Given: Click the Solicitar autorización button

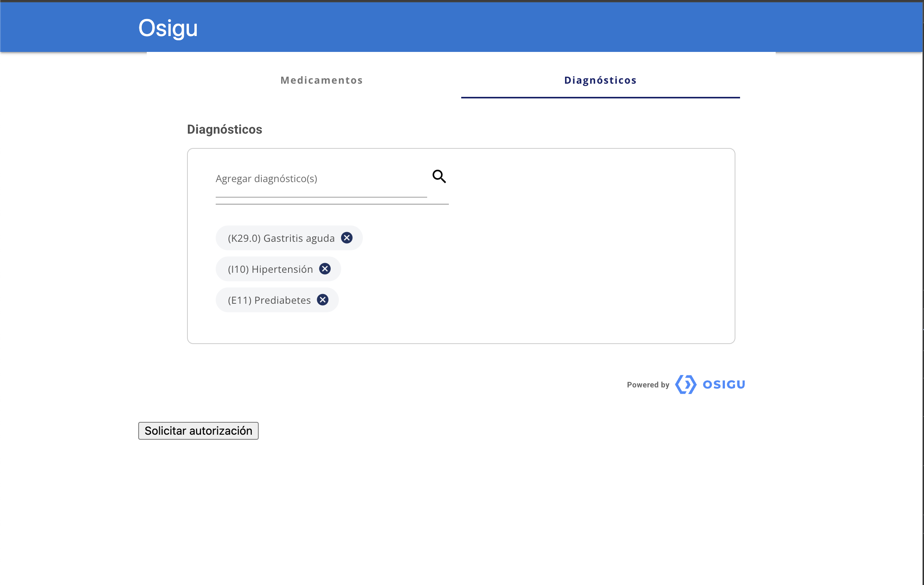Looking at the screenshot, I should click(x=198, y=431).
